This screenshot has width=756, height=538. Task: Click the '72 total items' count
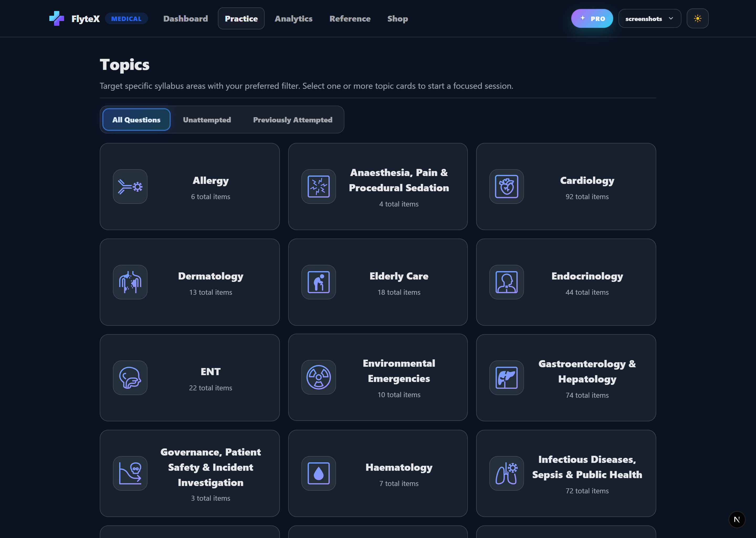tap(587, 491)
